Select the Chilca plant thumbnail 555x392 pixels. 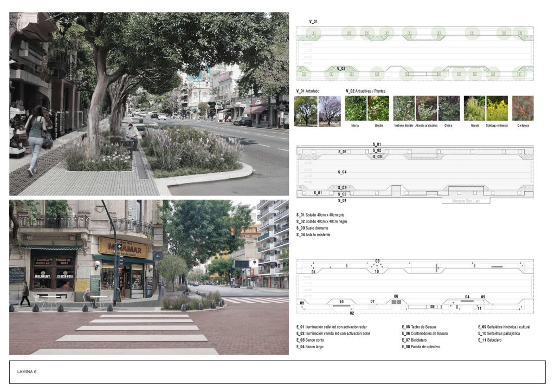[448, 108]
